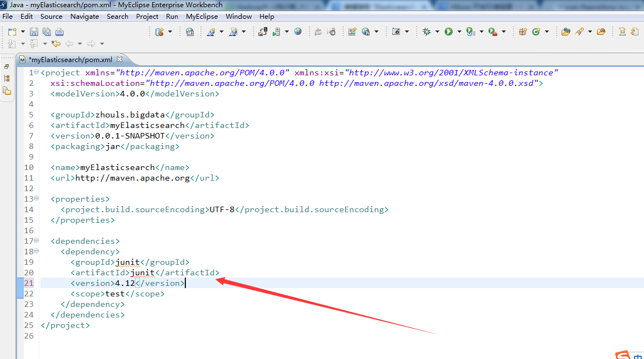
Task: Open the File menu
Action: tap(7, 17)
